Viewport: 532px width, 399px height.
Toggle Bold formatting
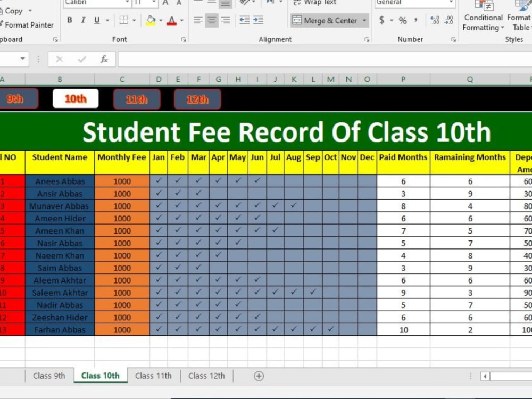point(70,20)
